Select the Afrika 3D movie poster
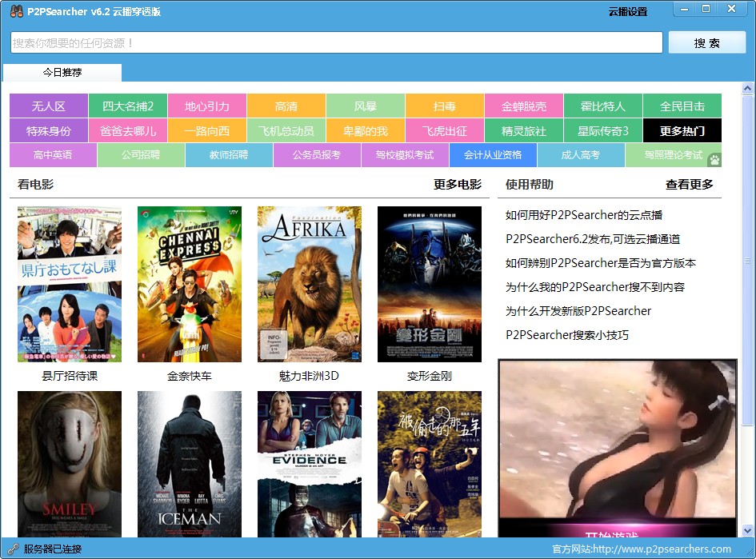Screen dimensions: 756x559 pos(309,284)
